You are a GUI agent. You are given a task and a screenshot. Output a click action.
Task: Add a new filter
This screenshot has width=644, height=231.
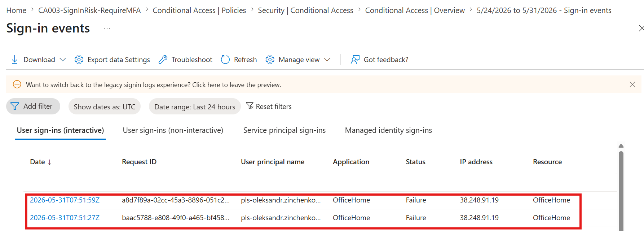click(33, 106)
